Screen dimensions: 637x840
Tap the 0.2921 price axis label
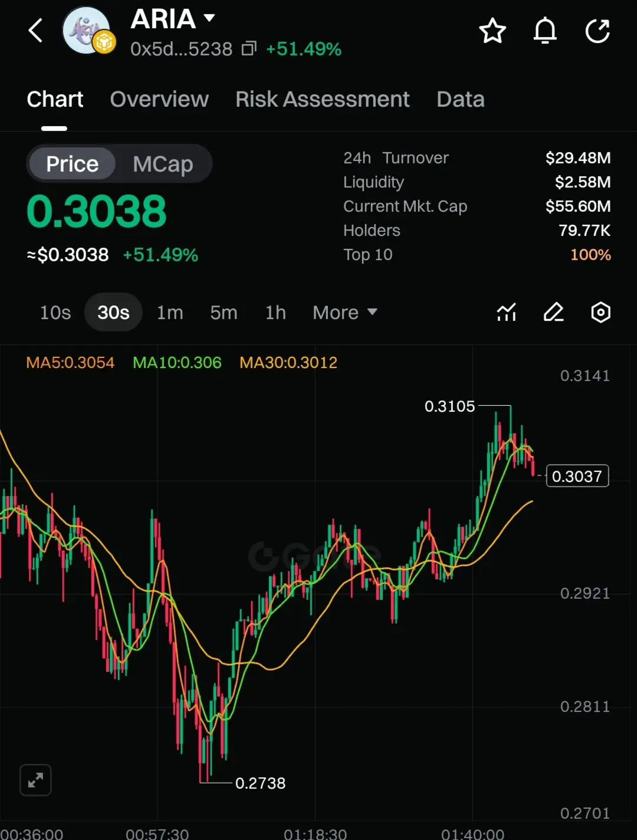point(585,593)
